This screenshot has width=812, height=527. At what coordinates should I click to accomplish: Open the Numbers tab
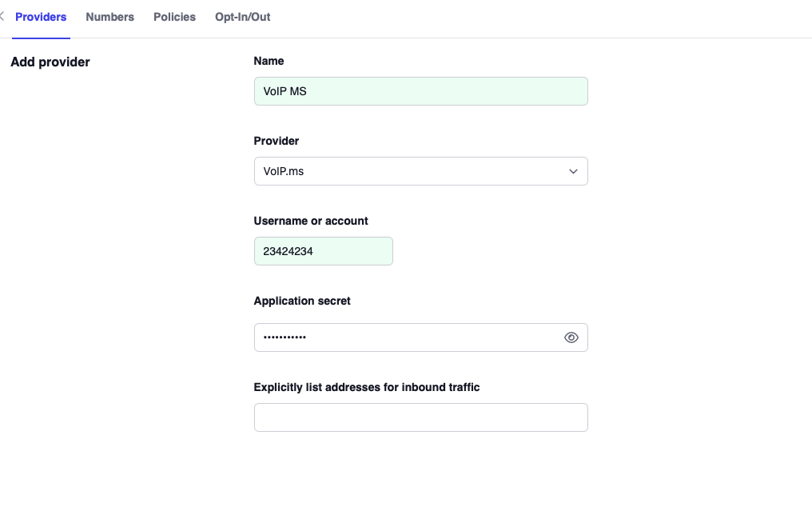coord(109,17)
